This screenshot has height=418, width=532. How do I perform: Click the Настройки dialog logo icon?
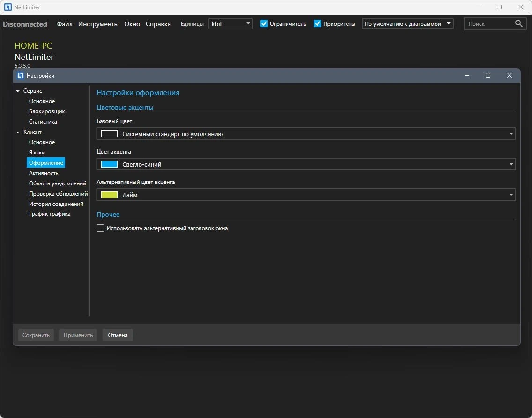(20, 76)
